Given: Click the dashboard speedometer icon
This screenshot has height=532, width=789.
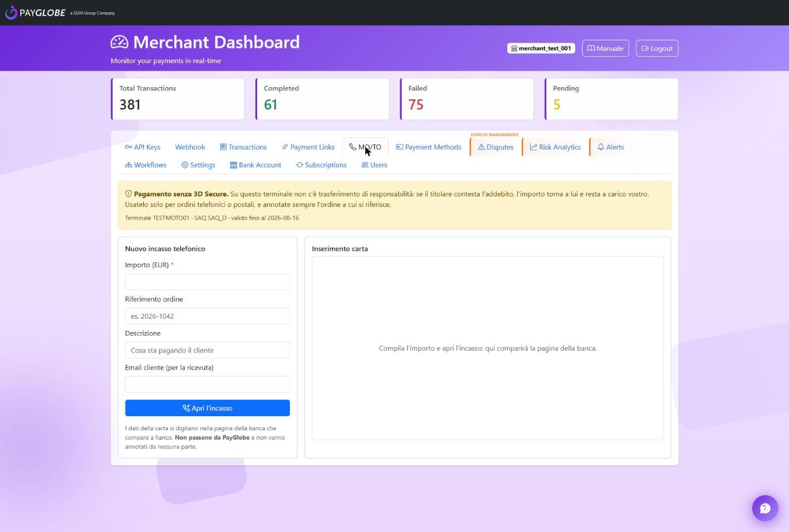Looking at the screenshot, I should coord(119,42).
